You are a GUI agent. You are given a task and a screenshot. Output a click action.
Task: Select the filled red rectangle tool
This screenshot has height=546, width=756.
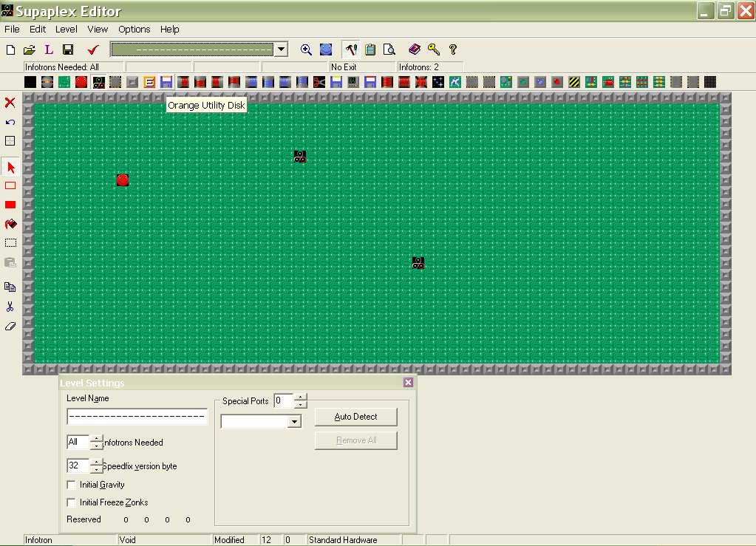pos(10,205)
